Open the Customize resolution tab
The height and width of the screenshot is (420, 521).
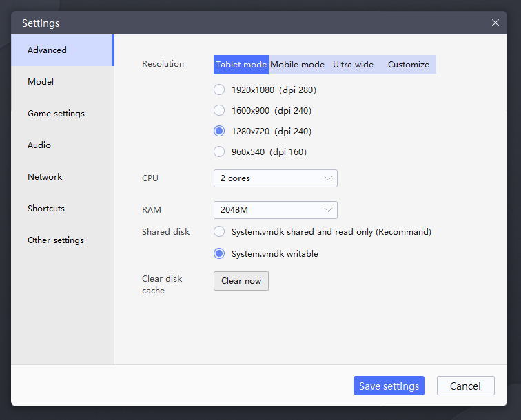409,65
